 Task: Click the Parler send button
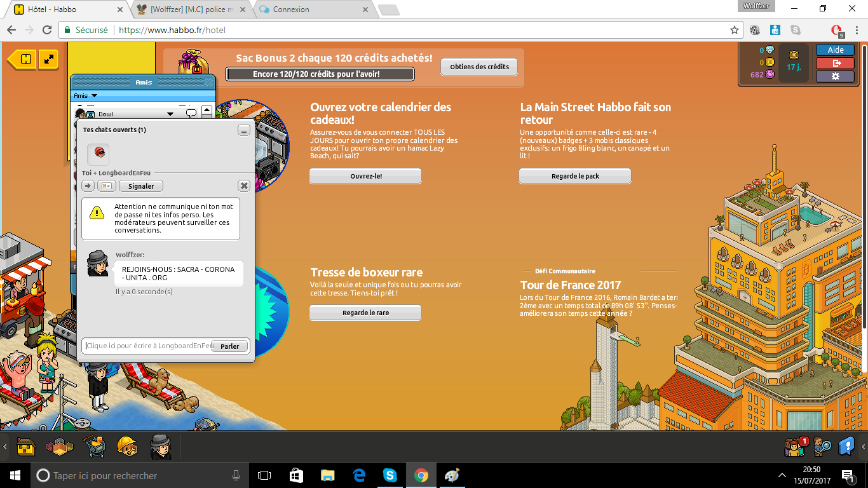230,346
